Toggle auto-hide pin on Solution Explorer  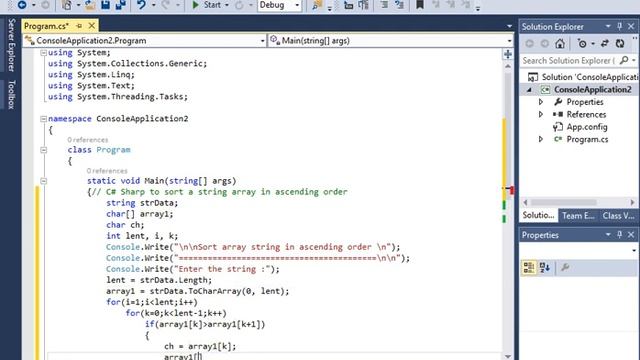coord(620,27)
